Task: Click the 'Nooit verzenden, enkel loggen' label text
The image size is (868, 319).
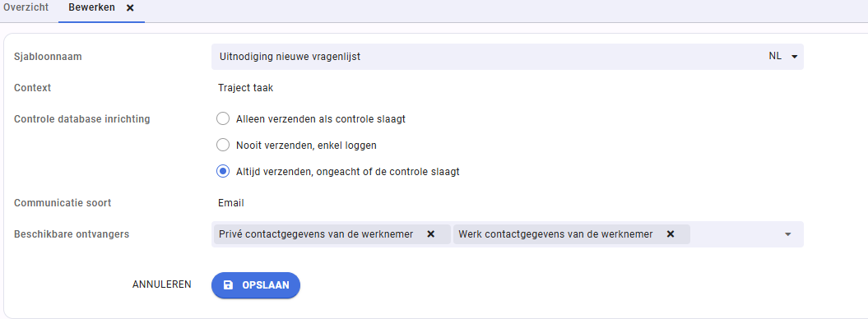Action: pos(307,146)
